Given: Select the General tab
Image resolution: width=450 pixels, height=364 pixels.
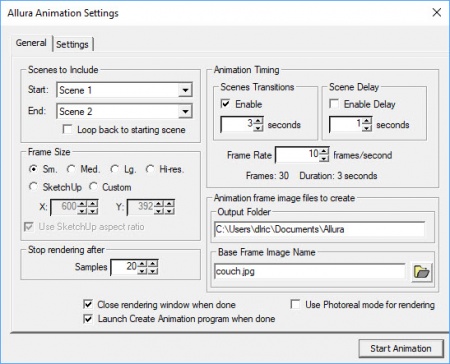Looking at the screenshot, I should click(x=31, y=43).
